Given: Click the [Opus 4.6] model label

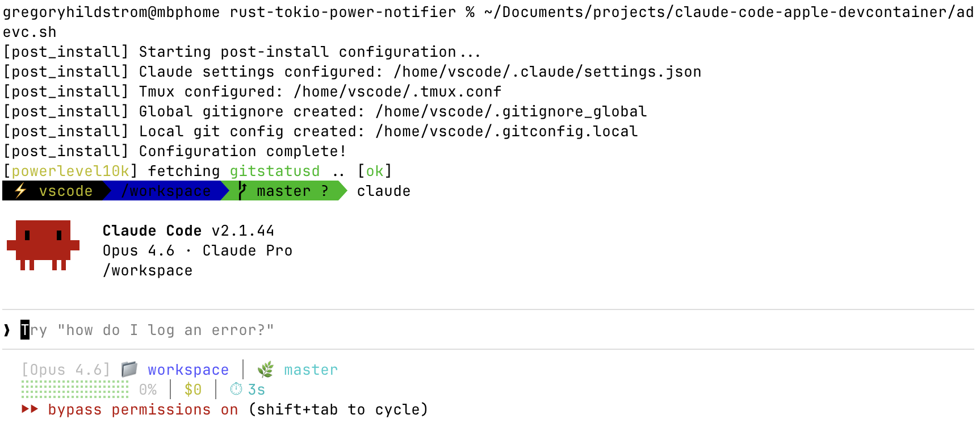Looking at the screenshot, I should point(66,370).
